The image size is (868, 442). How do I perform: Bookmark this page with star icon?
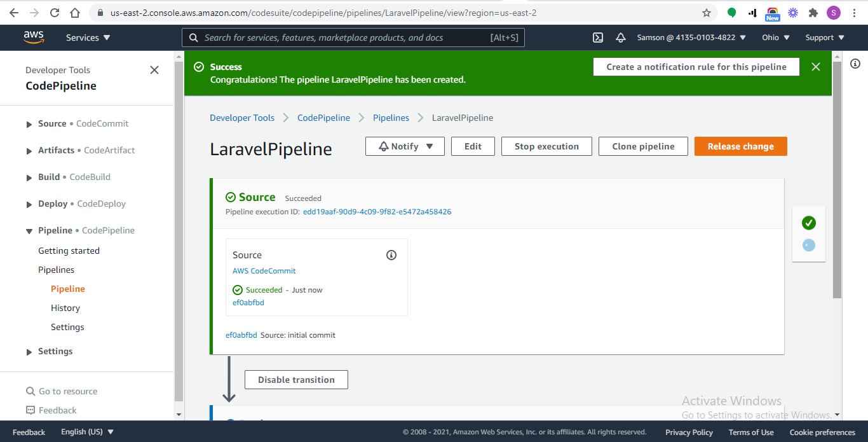pos(707,13)
